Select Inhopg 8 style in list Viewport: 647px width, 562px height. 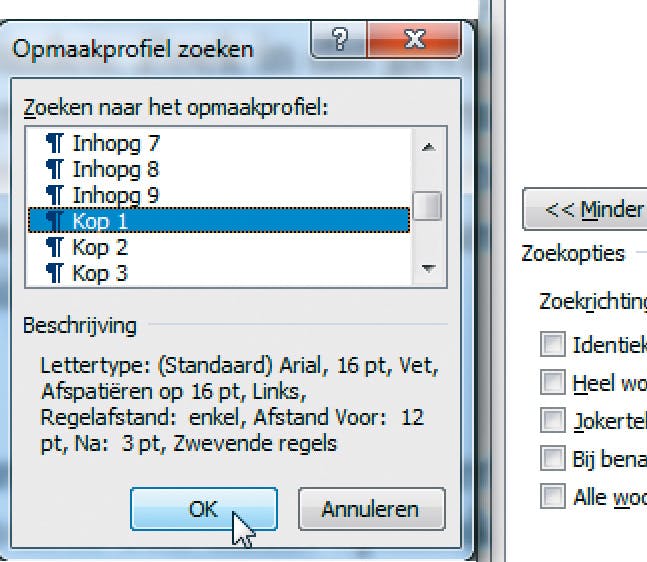(116, 169)
